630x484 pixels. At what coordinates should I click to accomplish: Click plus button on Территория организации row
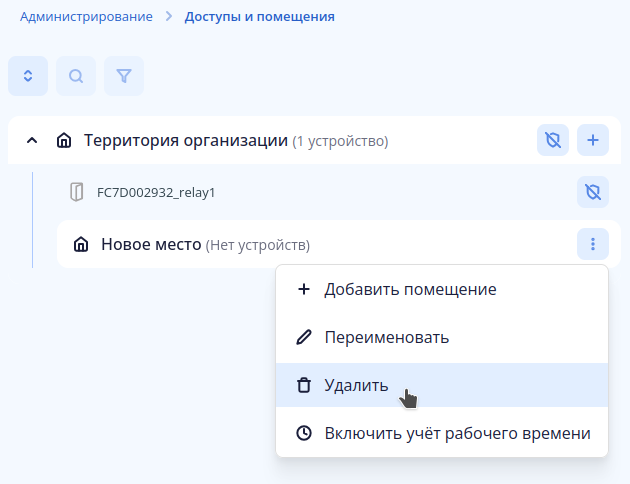click(x=593, y=140)
